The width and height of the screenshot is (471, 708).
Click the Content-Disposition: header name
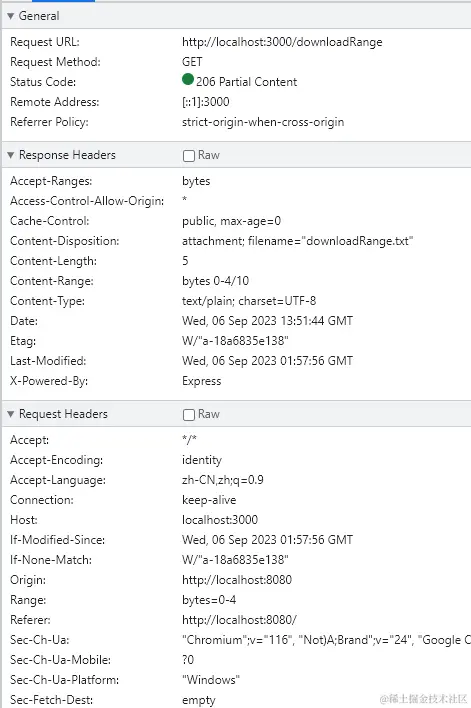click(x=65, y=241)
